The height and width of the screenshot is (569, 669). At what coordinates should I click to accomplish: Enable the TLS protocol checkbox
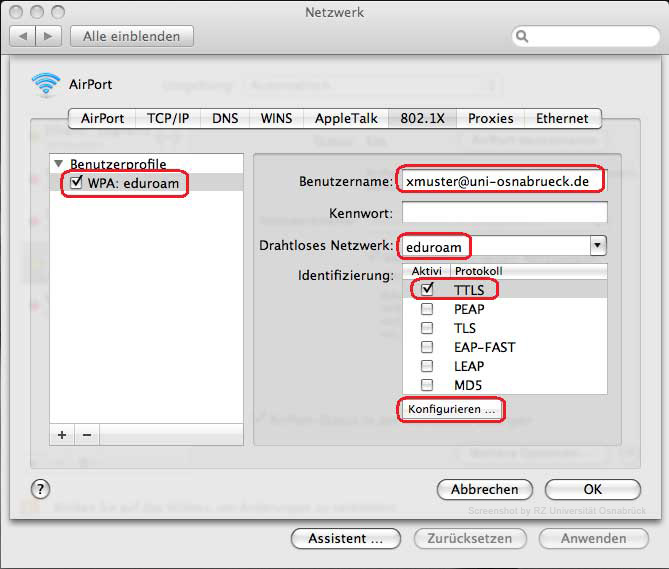(427, 328)
